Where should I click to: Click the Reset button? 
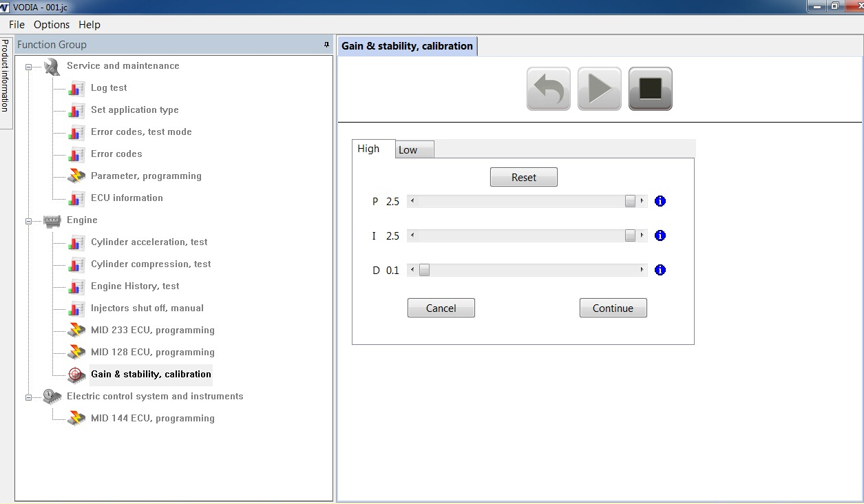[x=523, y=177]
